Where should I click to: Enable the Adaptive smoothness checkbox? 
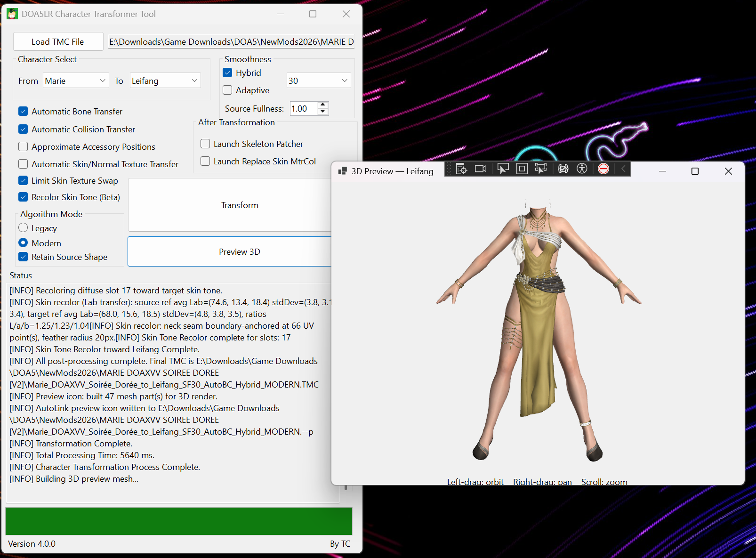[227, 90]
